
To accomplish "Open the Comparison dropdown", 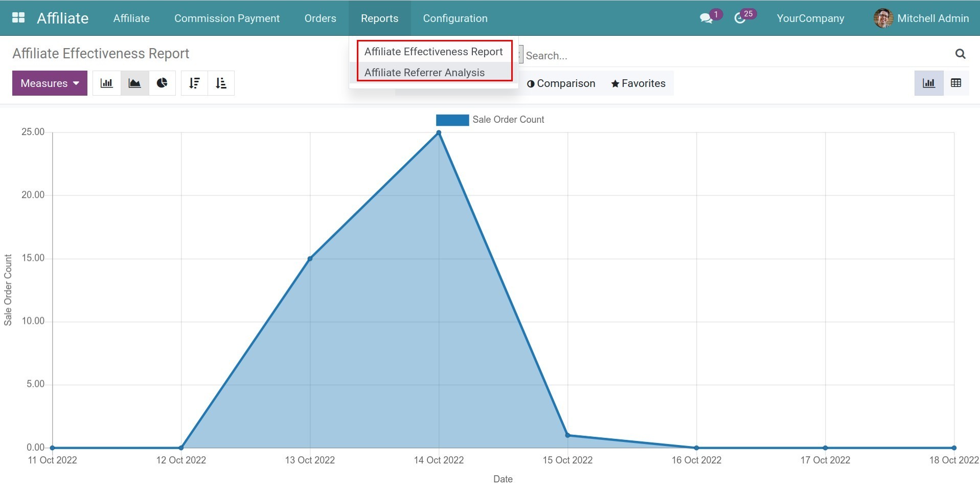I will click(x=561, y=83).
